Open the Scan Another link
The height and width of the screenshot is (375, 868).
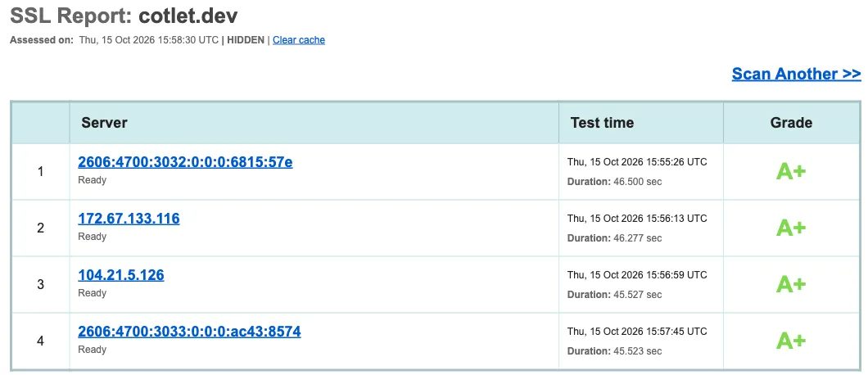pyautogui.click(x=796, y=74)
